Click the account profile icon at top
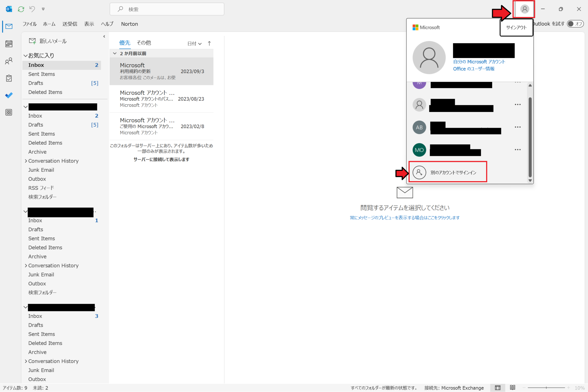The height and width of the screenshot is (392, 588). 524,9
